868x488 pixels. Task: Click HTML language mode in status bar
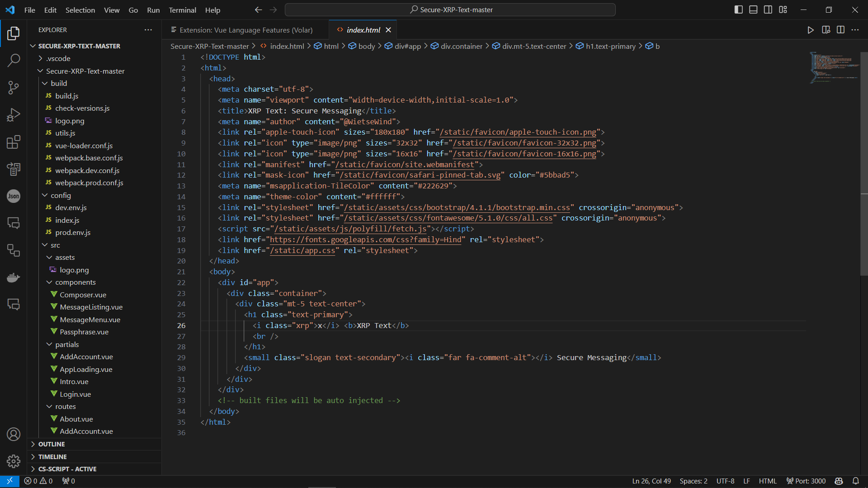(768, 481)
